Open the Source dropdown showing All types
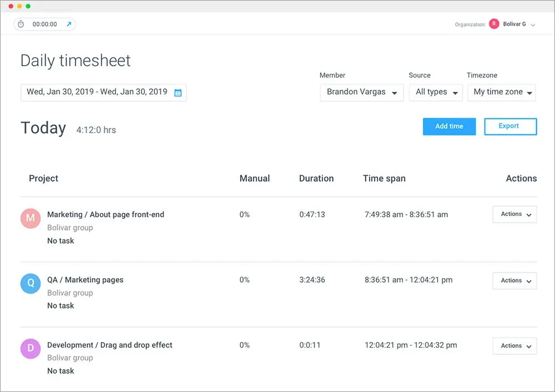Screen dimensions: 555x392 coord(436,92)
